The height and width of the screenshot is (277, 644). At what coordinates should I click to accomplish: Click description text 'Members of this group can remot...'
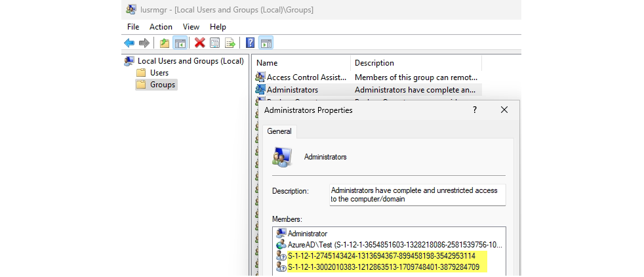tap(416, 77)
